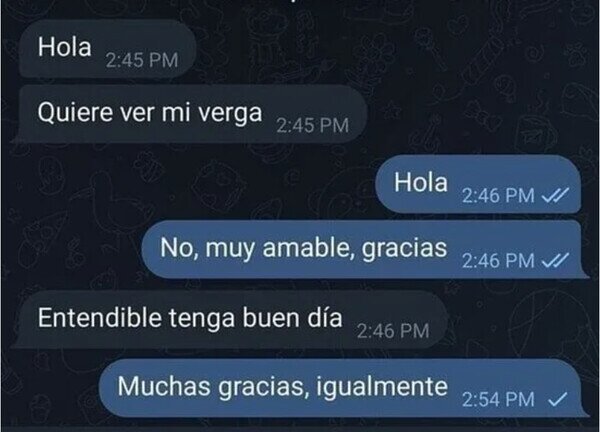Tap the 'Muchas gracias, igualmente' bubble
Image resolution: width=600 pixels, height=432 pixels.
click(x=344, y=388)
